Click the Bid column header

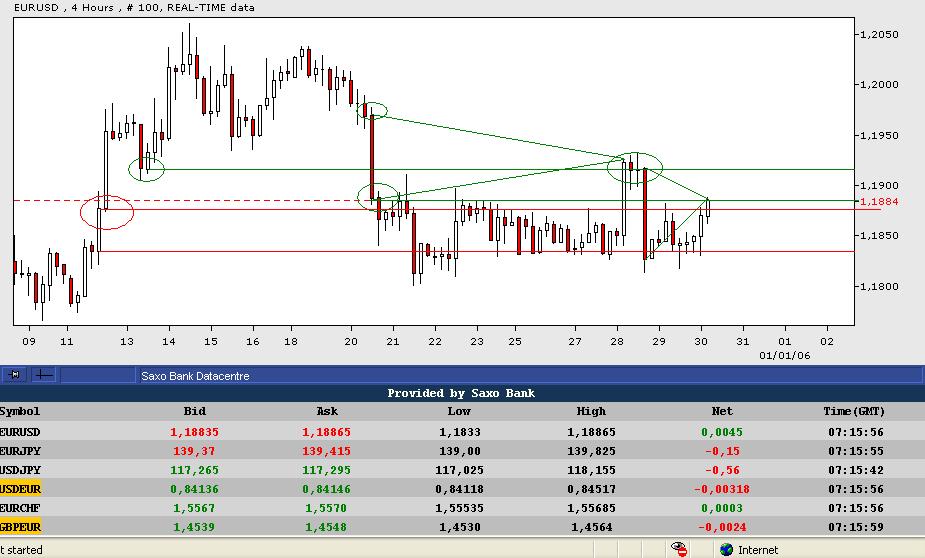tap(195, 411)
